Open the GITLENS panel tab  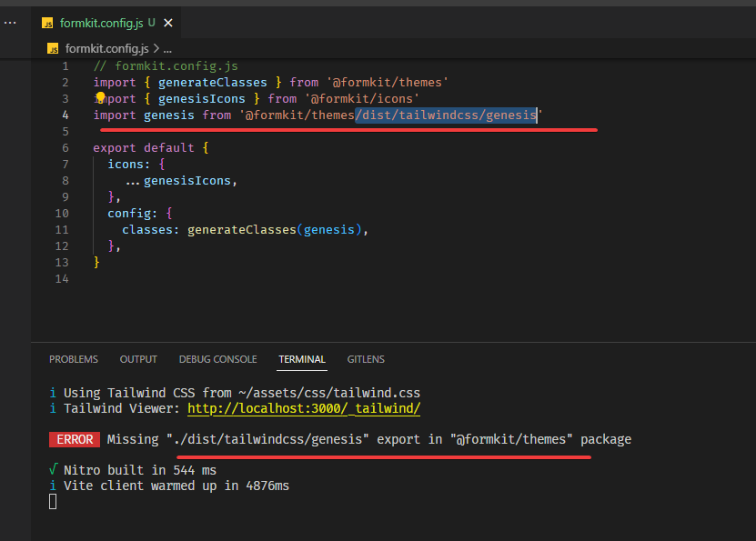(366, 359)
